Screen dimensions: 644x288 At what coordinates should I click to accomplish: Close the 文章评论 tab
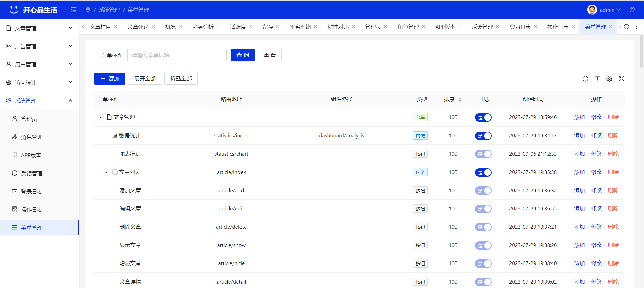pos(153,27)
